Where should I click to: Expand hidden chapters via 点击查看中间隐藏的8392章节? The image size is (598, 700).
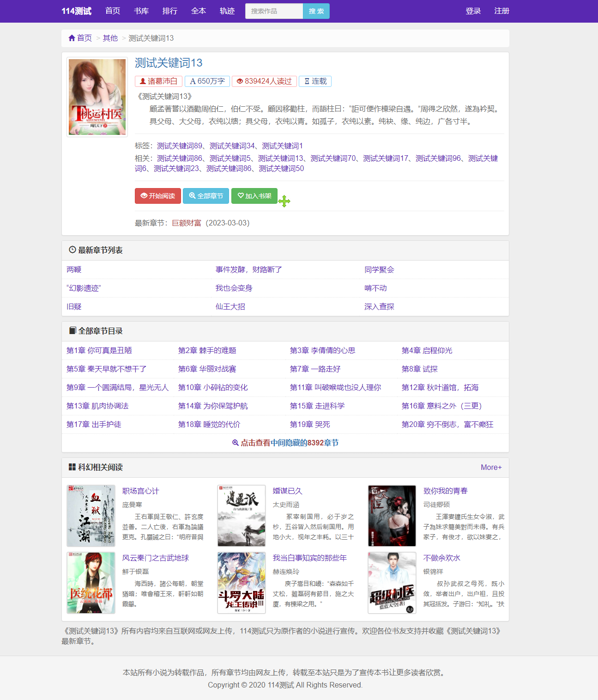pyautogui.click(x=285, y=443)
